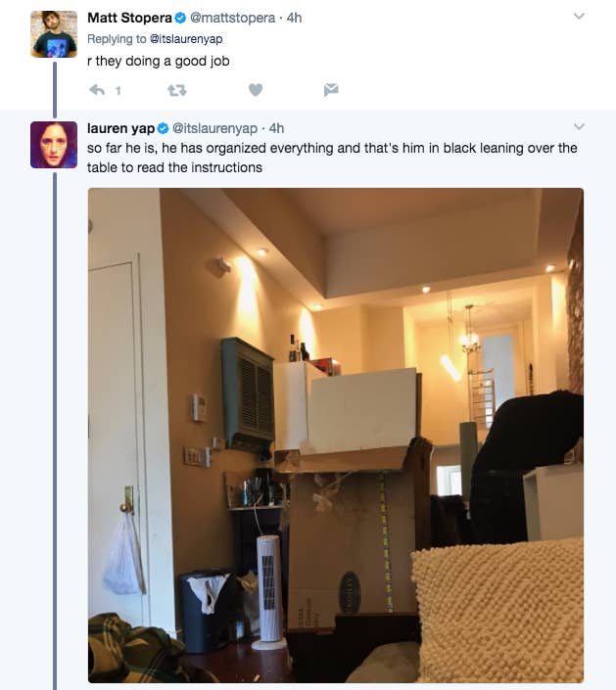Reply to Matt Stopera's tweet

click(97, 90)
